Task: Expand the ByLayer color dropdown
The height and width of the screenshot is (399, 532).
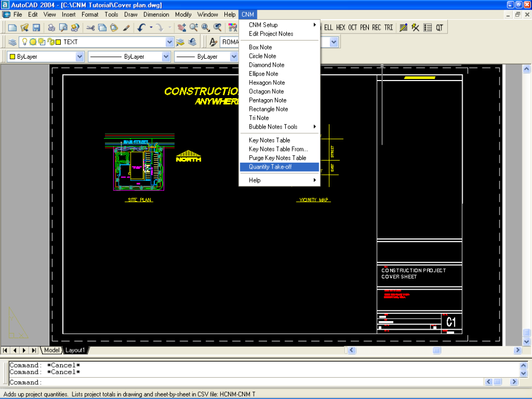Action: coord(79,57)
